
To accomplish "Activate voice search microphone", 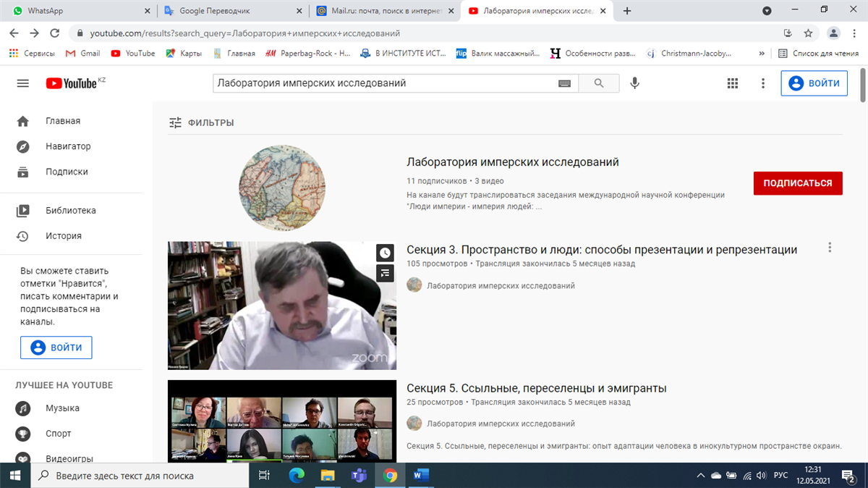I will [x=634, y=83].
